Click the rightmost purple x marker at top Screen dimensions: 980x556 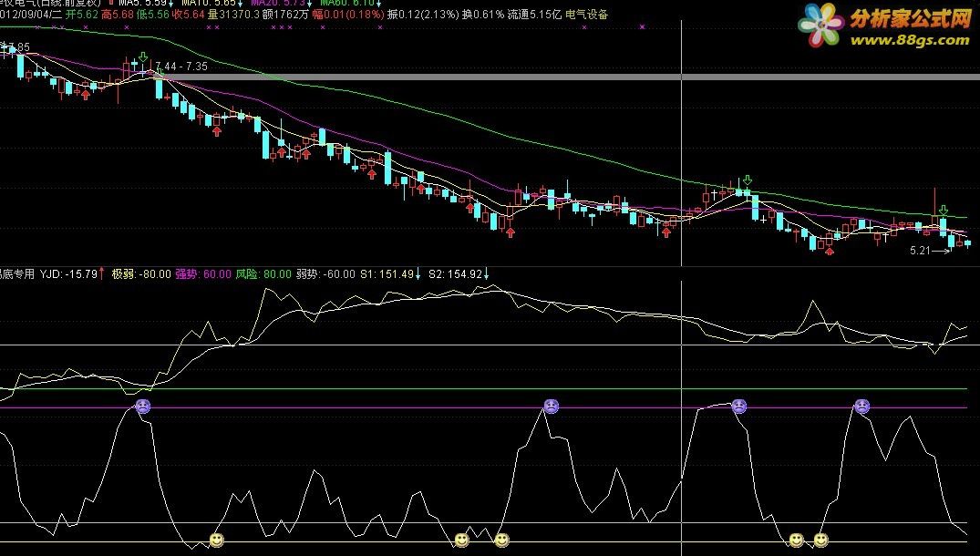(642, 26)
